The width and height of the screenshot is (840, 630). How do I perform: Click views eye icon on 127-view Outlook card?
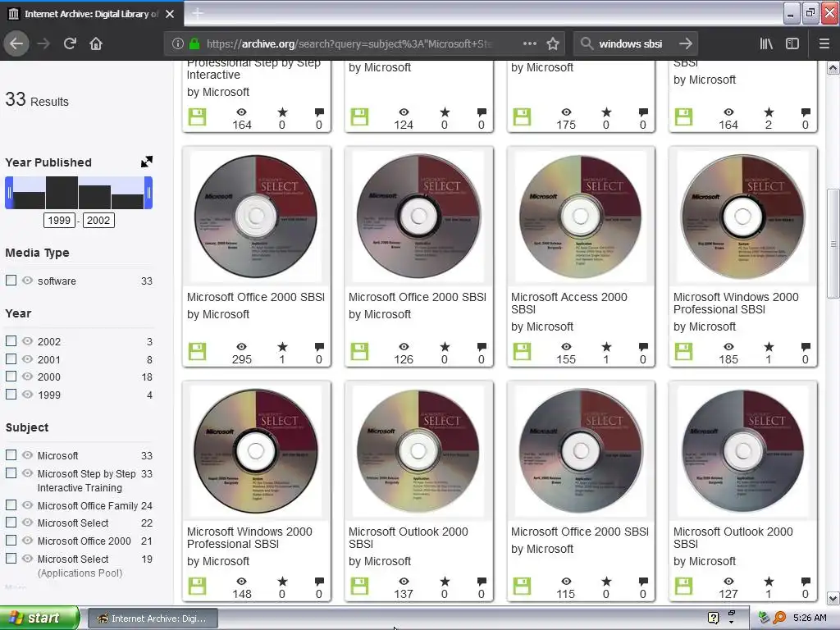click(728, 582)
